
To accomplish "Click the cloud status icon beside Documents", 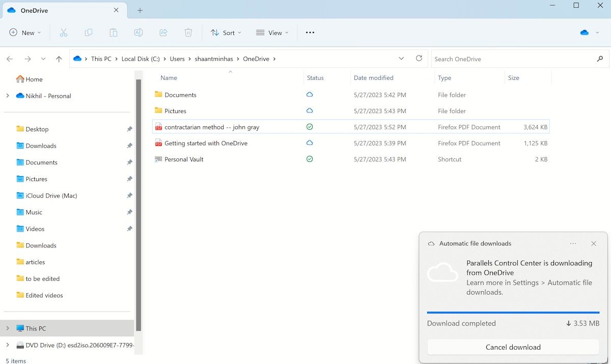I will (x=309, y=95).
